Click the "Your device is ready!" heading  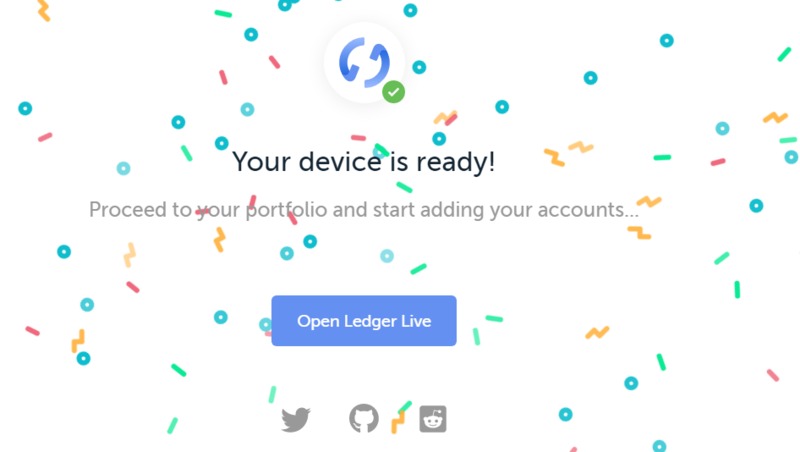pyautogui.click(x=364, y=162)
